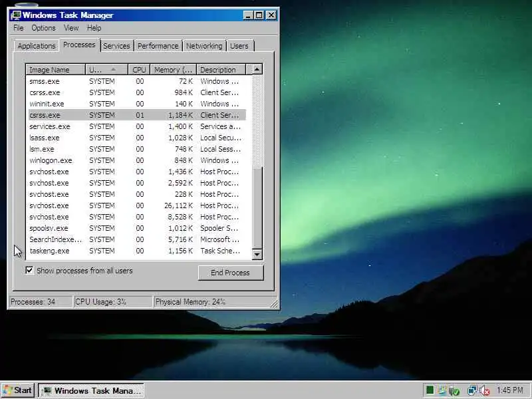Select svchost.exe using 26,112 K memory
532x399 pixels.
click(x=137, y=205)
